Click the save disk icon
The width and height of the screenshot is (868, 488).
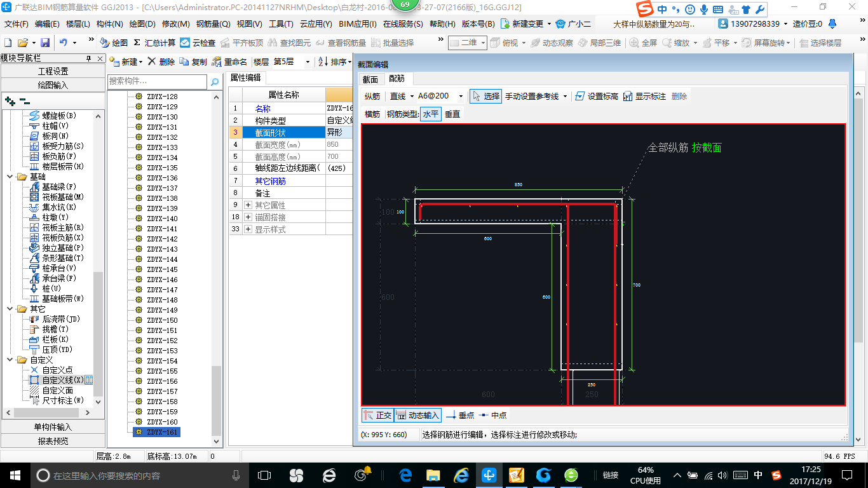point(45,43)
